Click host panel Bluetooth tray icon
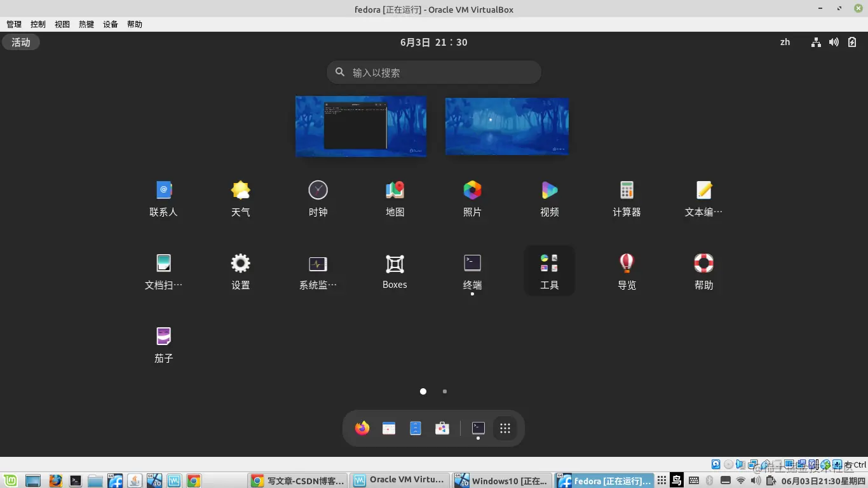The image size is (868, 488). (x=710, y=480)
